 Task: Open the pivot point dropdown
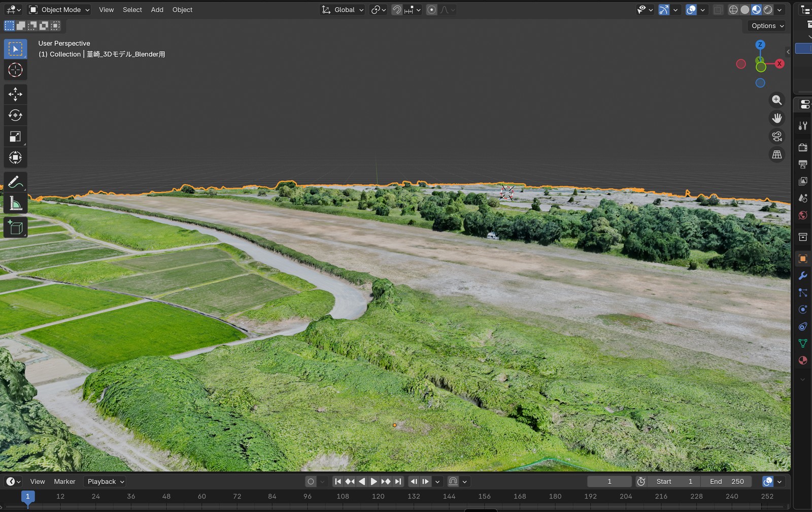pyautogui.click(x=379, y=10)
